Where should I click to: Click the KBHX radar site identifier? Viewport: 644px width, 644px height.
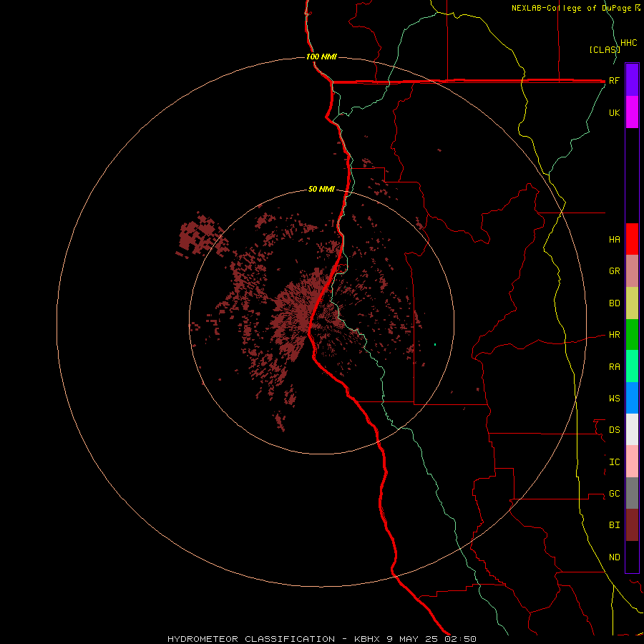pyautogui.click(x=368, y=639)
